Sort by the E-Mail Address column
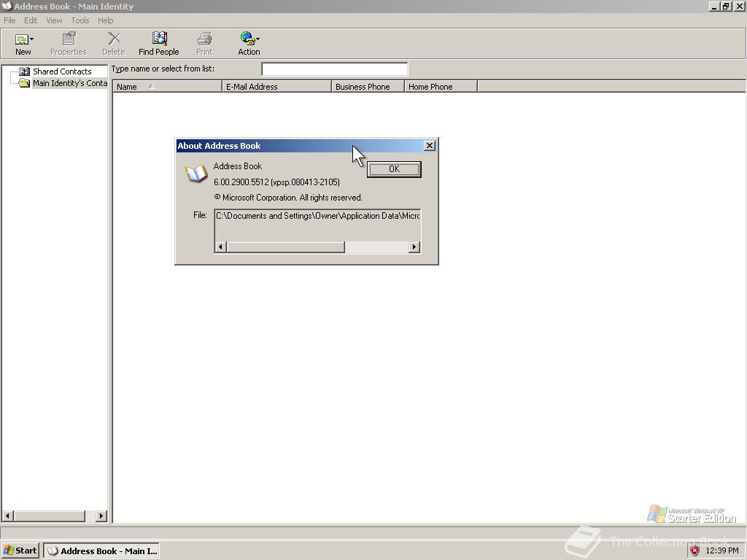Viewport: 747px width, 560px height. click(x=276, y=87)
